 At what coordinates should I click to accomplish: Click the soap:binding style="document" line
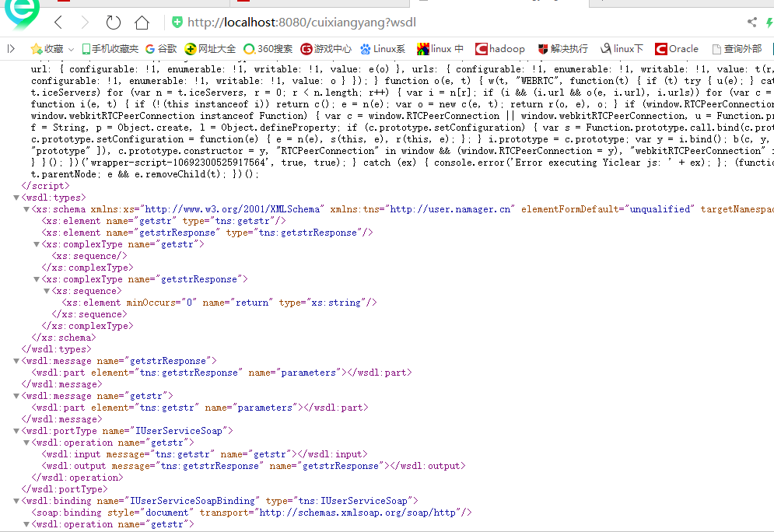click(x=252, y=513)
